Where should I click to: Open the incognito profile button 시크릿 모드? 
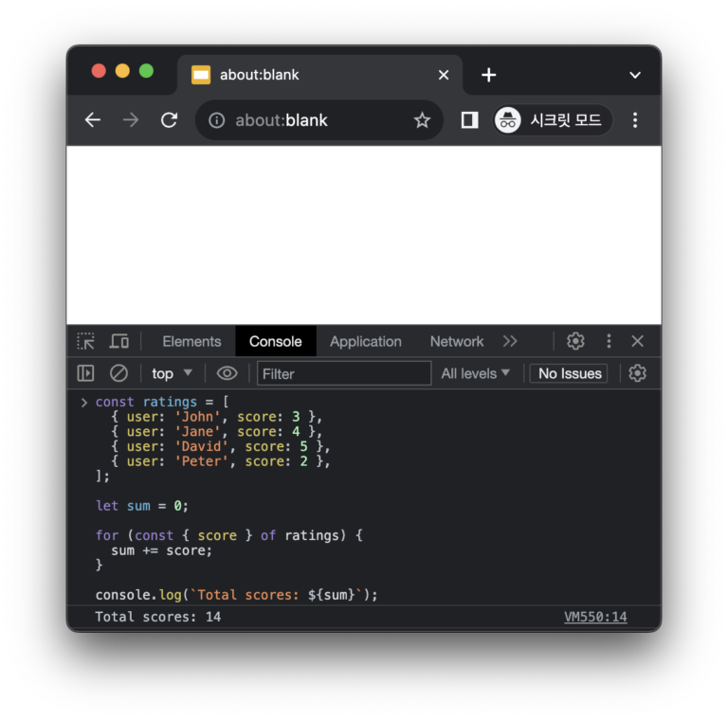[x=552, y=120]
